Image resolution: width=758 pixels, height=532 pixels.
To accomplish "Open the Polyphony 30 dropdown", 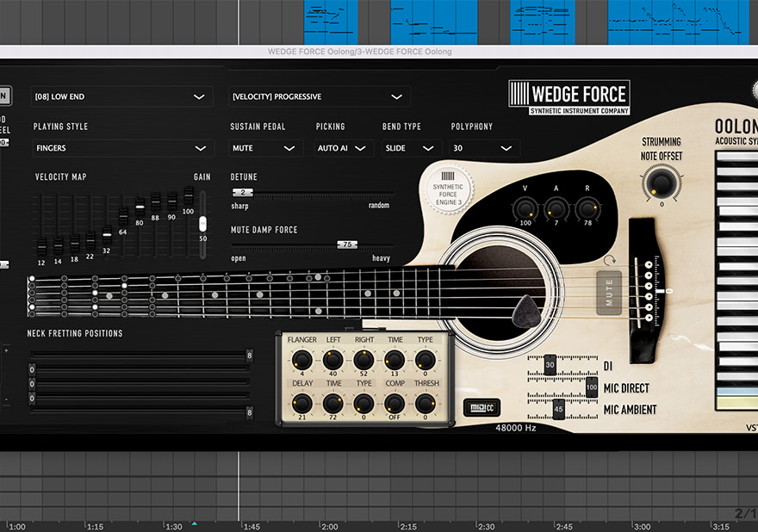I will tap(484, 148).
